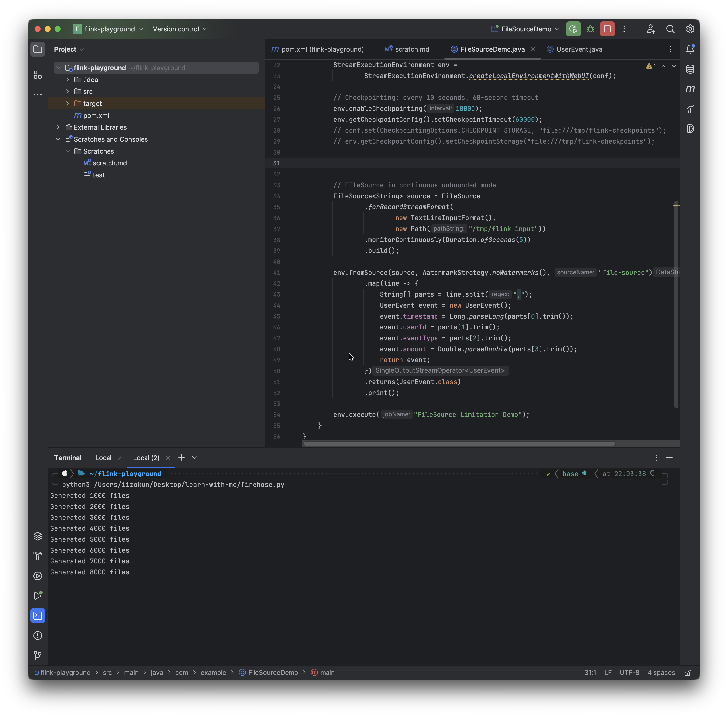Open new terminal session type dropdown arrow

point(195,458)
